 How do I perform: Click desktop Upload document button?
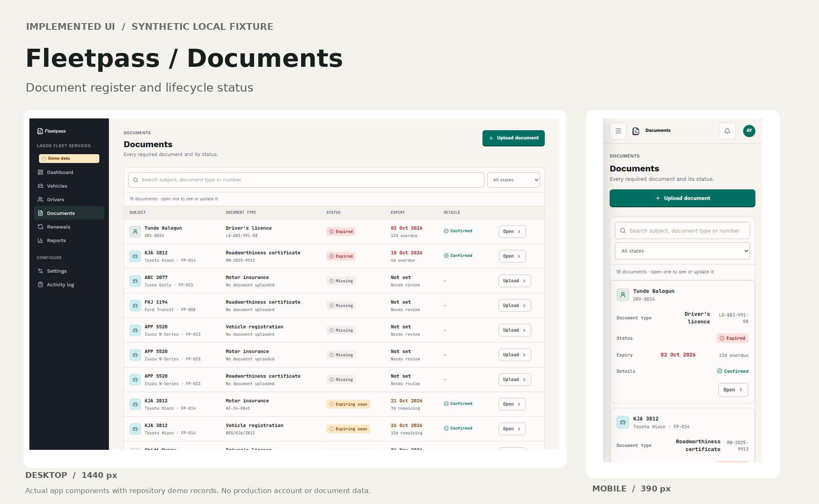tap(513, 138)
